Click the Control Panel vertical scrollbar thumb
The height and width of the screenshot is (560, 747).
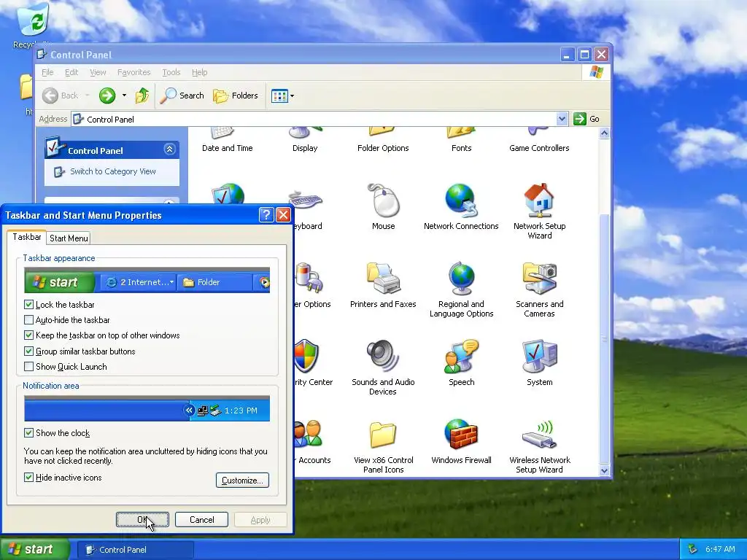click(x=604, y=339)
